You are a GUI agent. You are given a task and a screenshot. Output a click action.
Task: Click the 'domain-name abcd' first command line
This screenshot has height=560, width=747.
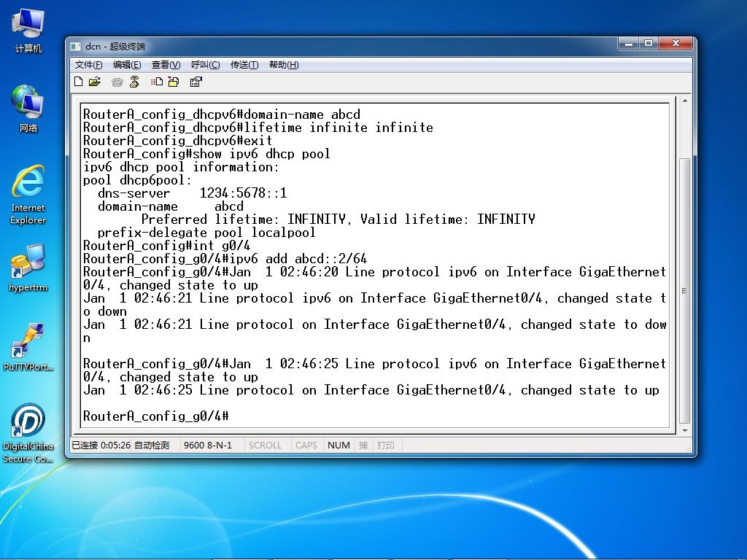click(222, 114)
